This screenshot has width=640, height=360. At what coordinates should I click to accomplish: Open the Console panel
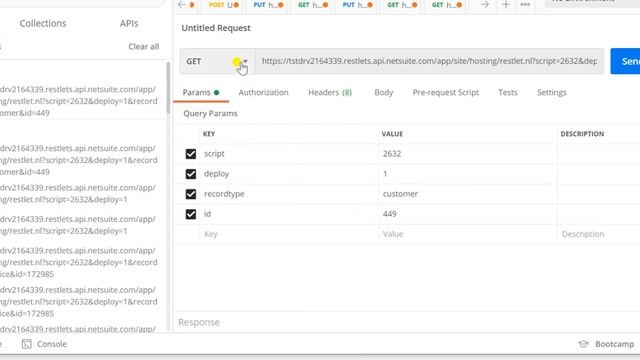coord(44,344)
